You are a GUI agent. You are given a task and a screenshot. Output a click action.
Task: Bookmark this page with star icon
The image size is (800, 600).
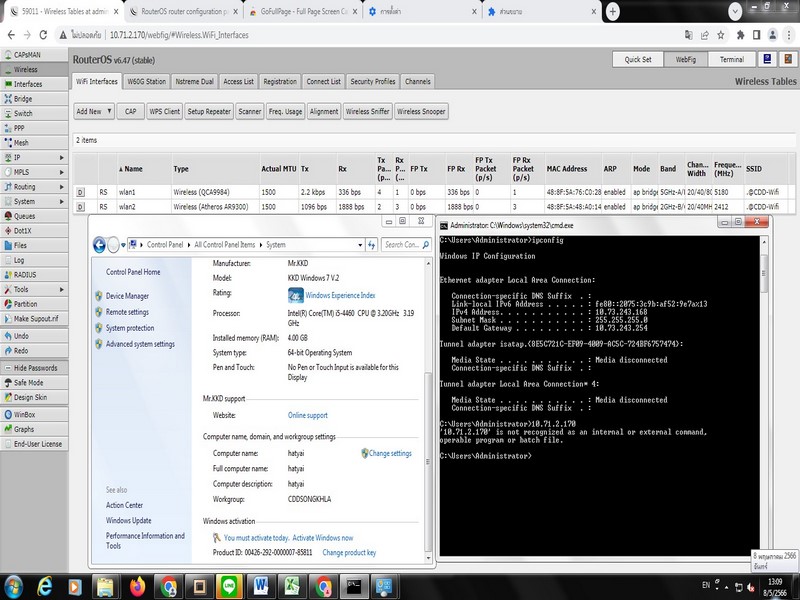tap(720, 35)
